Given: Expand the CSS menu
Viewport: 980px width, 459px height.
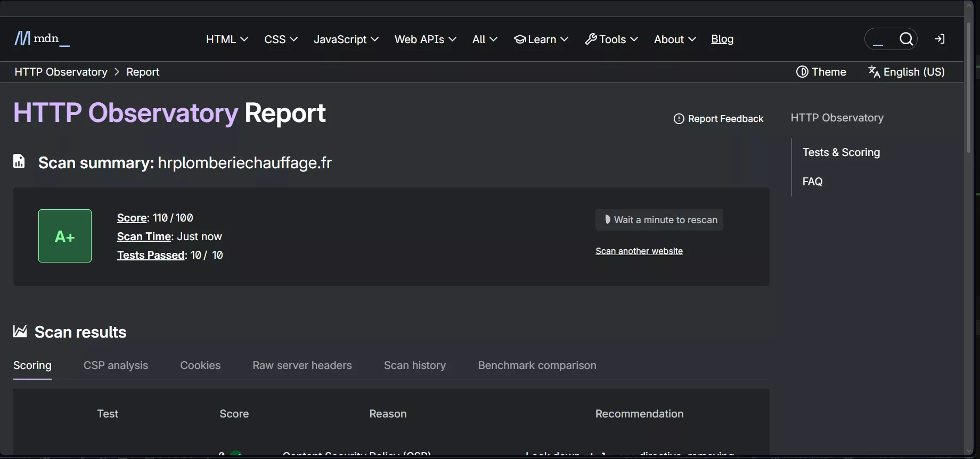Looking at the screenshot, I should pos(281,39).
